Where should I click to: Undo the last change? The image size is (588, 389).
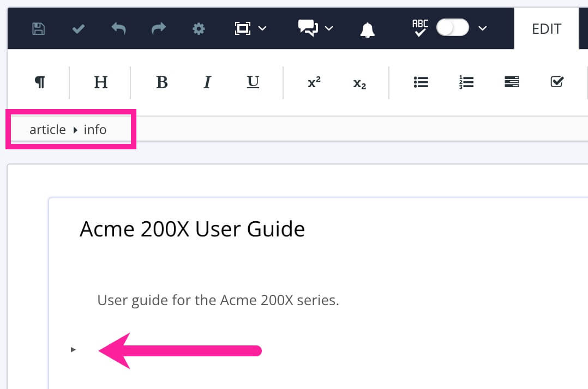click(119, 28)
